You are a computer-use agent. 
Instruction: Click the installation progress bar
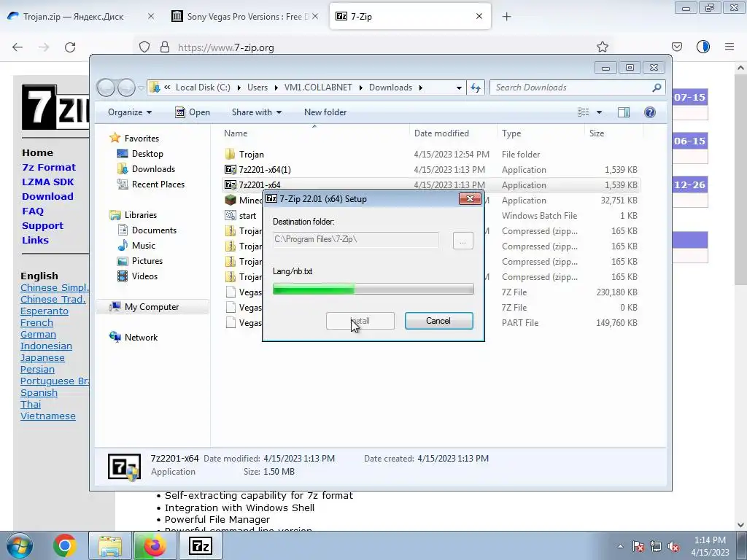click(373, 289)
